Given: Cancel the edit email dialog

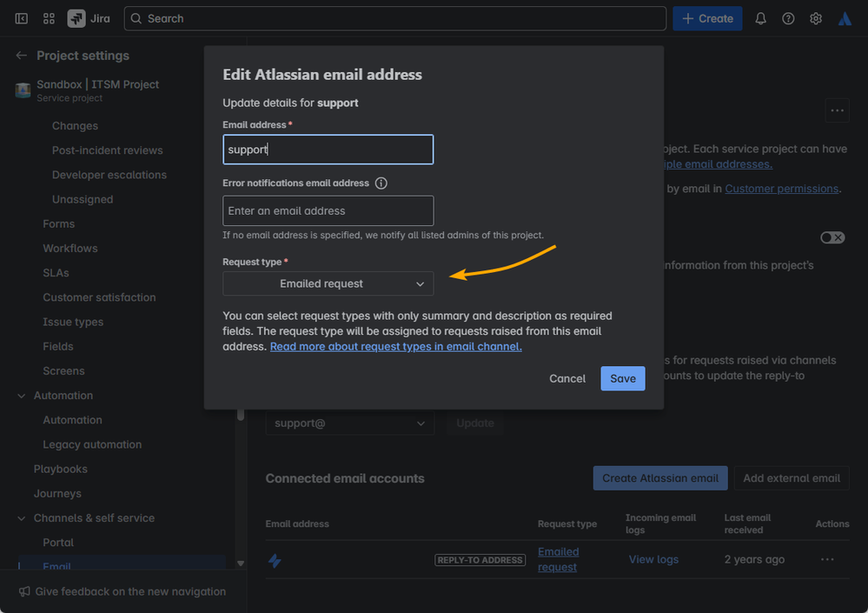Looking at the screenshot, I should click(x=567, y=378).
